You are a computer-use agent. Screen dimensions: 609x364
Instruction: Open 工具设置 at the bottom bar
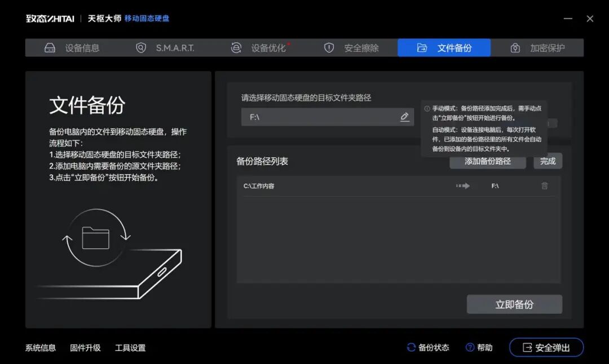point(131,348)
